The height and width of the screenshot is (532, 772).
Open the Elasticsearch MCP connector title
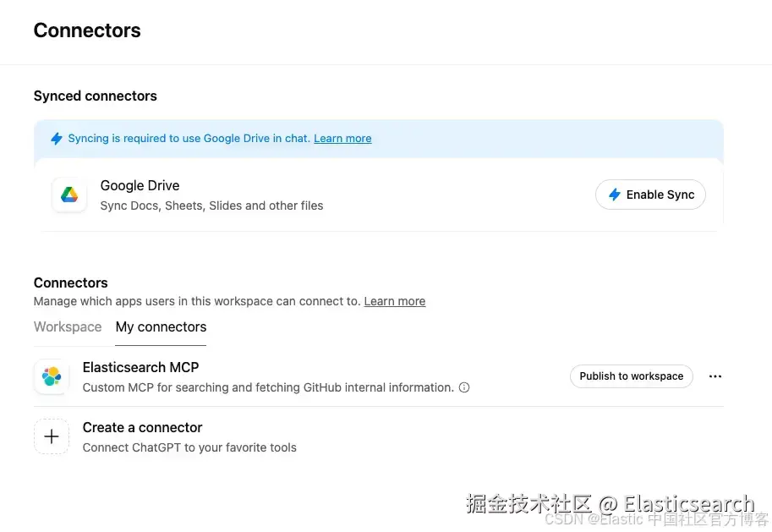click(x=140, y=367)
